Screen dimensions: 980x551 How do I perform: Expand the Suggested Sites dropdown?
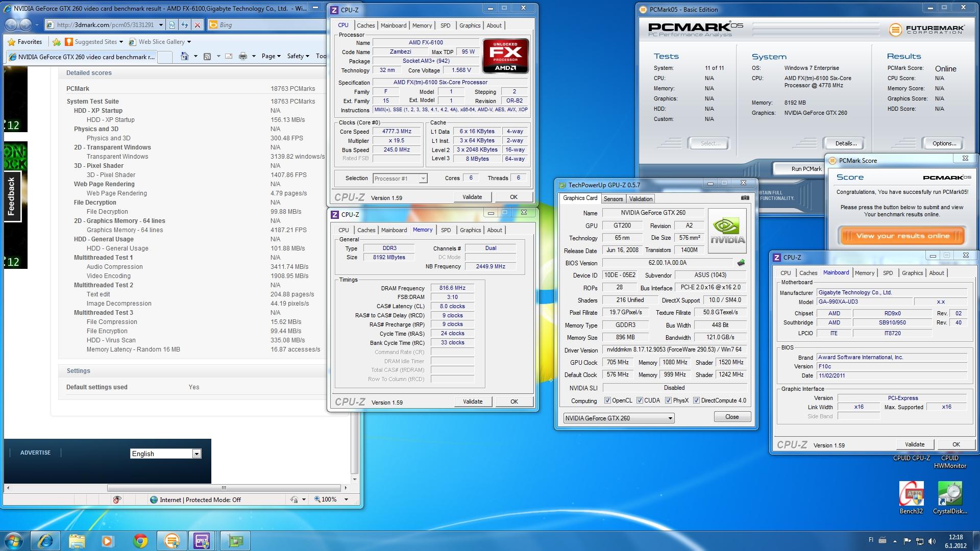coord(121,42)
